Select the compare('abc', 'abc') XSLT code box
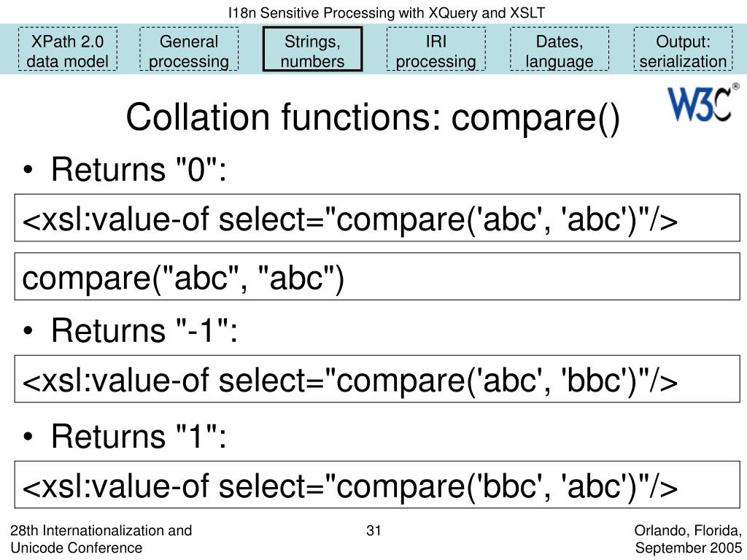The image size is (747, 560). pyautogui.click(x=377, y=217)
